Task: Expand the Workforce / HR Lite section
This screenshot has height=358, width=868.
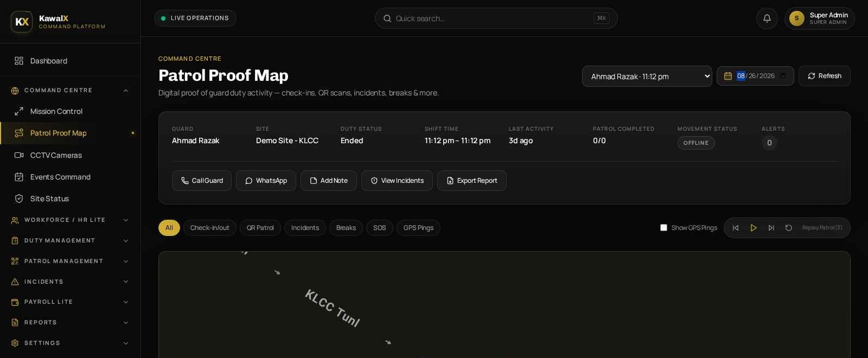Action: click(126, 220)
